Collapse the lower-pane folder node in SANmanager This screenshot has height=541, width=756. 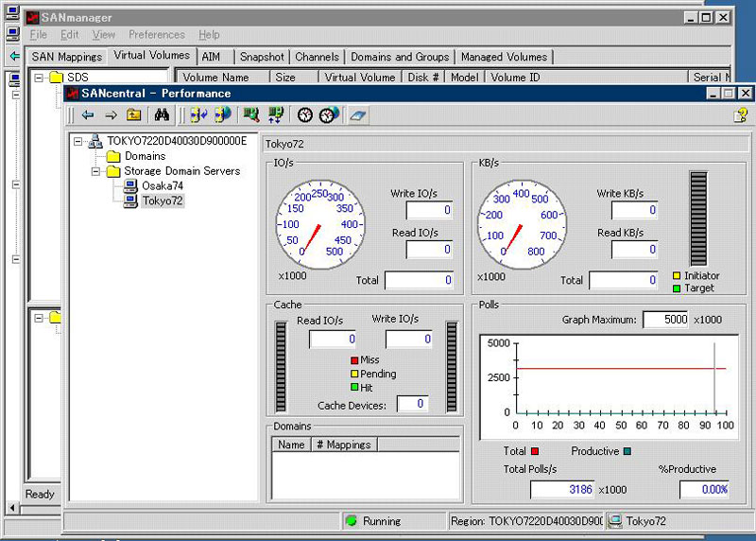point(39,318)
